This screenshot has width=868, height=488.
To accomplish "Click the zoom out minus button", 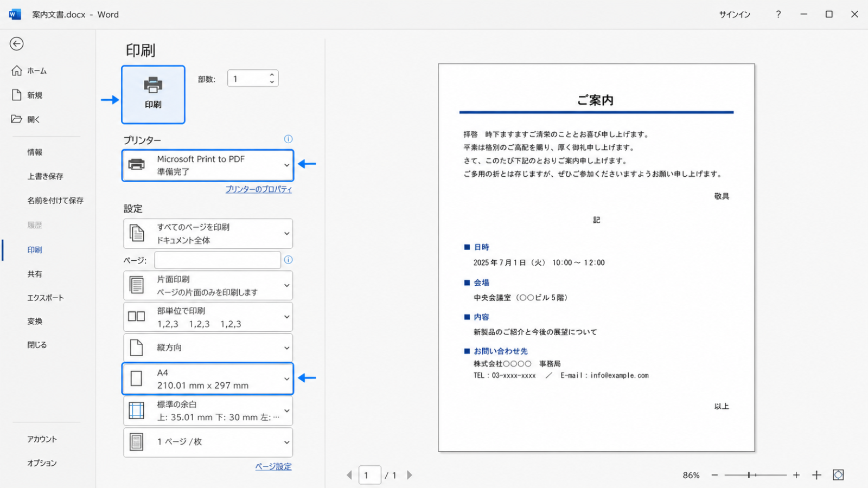I will pos(714,475).
